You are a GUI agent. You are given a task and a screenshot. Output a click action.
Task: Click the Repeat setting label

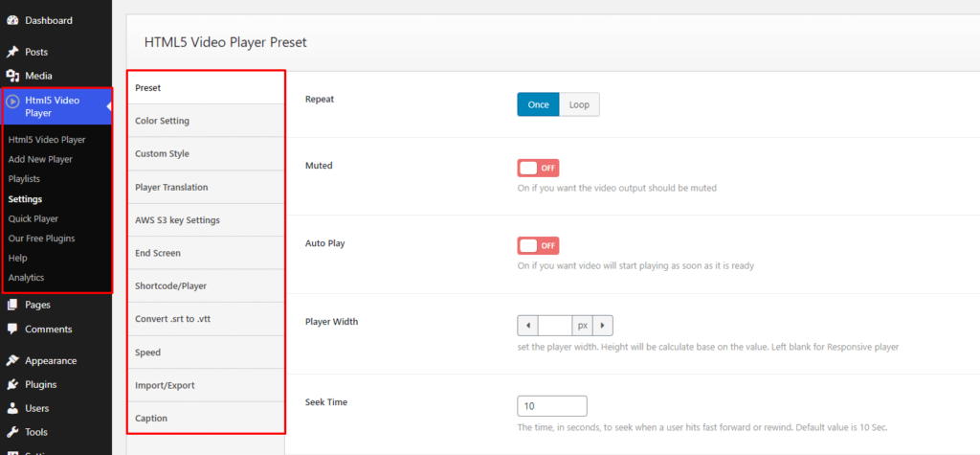[320, 99]
